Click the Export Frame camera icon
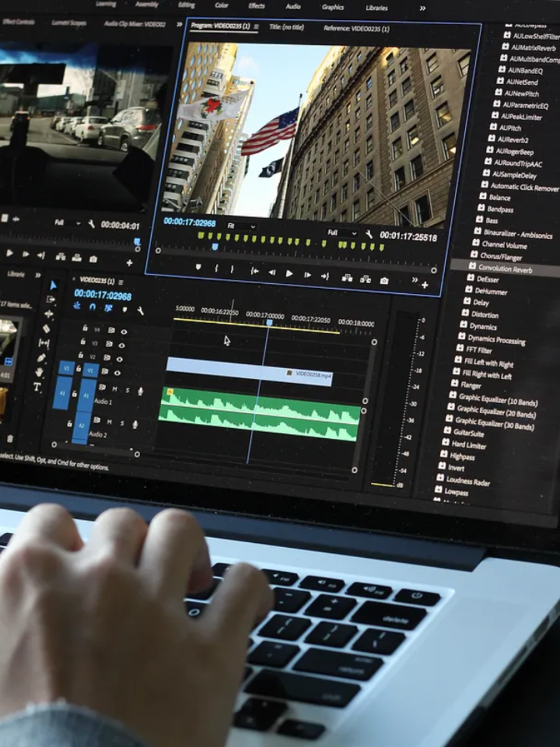 384,280
